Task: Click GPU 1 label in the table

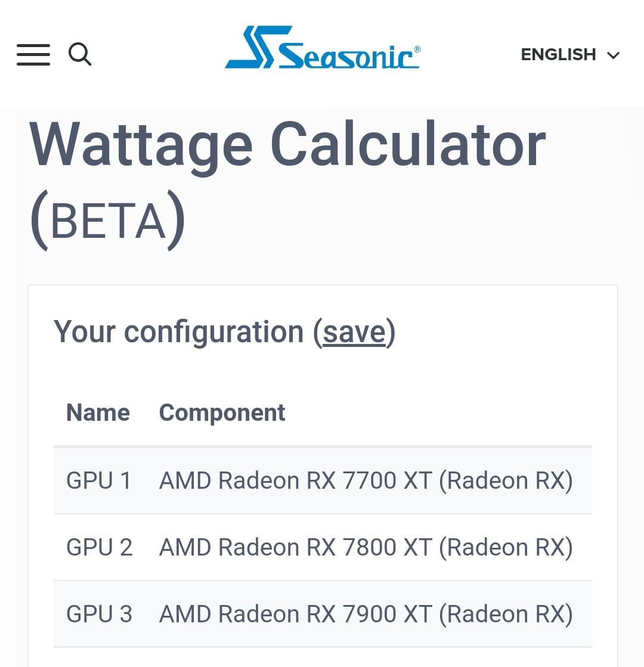Action: pos(99,480)
